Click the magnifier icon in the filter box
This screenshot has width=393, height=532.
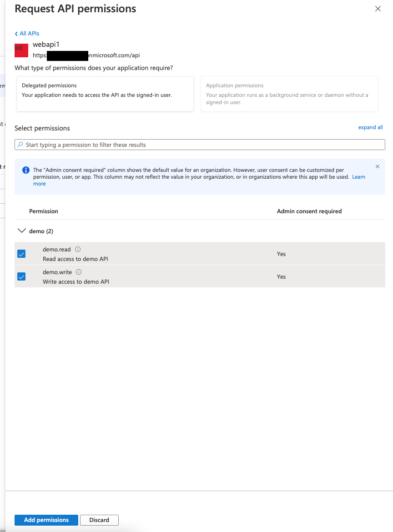tap(20, 144)
